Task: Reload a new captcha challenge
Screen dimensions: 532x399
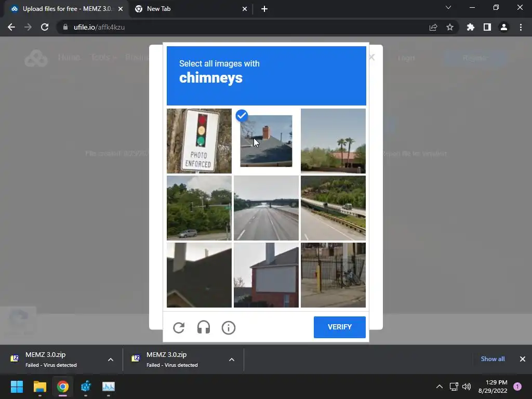Action: (x=179, y=328)
